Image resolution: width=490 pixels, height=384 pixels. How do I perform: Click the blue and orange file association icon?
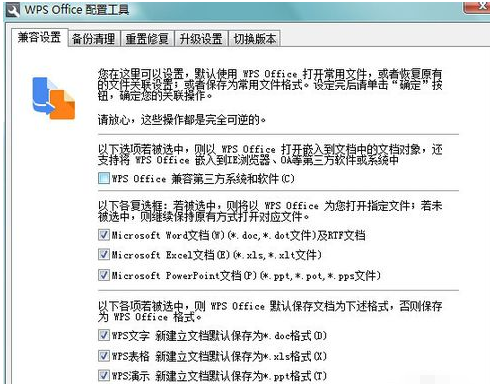[x=54, y=98]
